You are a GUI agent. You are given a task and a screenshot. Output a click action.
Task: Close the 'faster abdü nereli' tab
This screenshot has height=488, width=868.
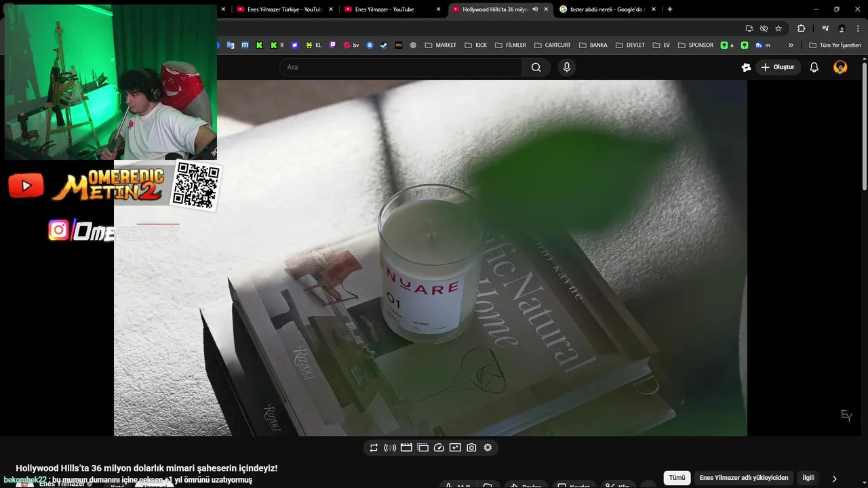(654, 9)
